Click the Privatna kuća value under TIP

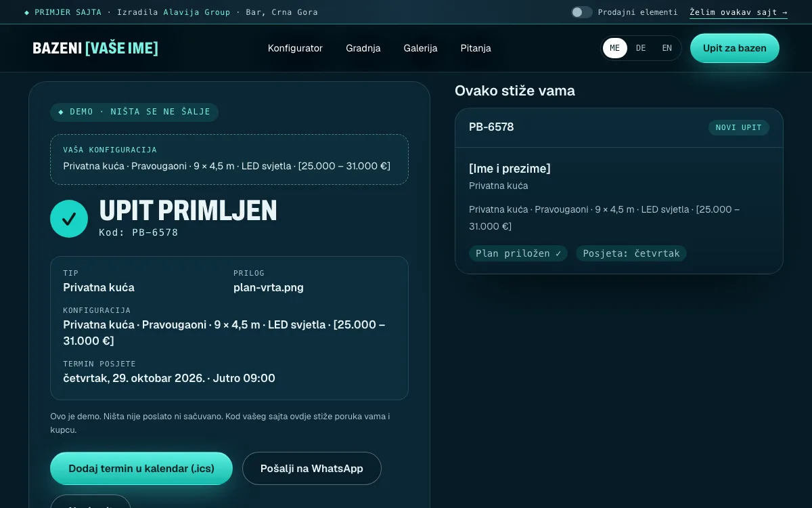pyautogui.click(x=99, y=287)
